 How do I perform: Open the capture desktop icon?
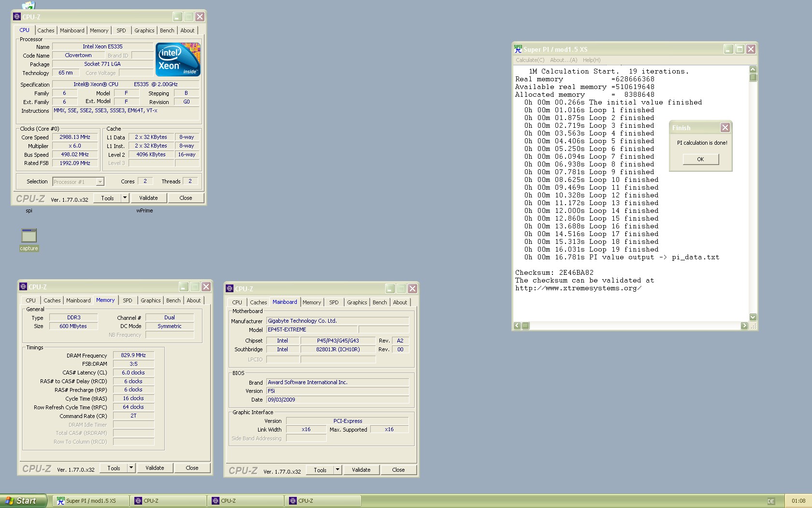29,240
